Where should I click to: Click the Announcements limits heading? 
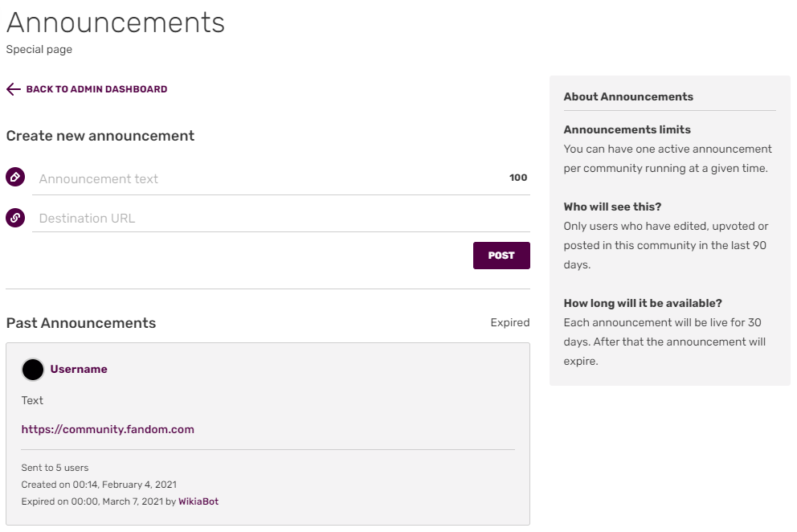tap(627, 129)
